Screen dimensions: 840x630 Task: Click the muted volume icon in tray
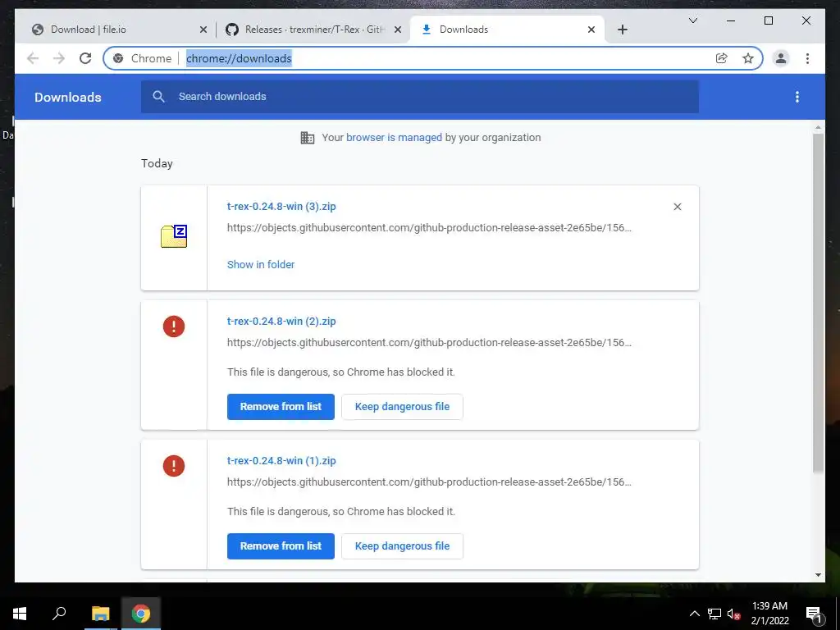pos(734,614)
